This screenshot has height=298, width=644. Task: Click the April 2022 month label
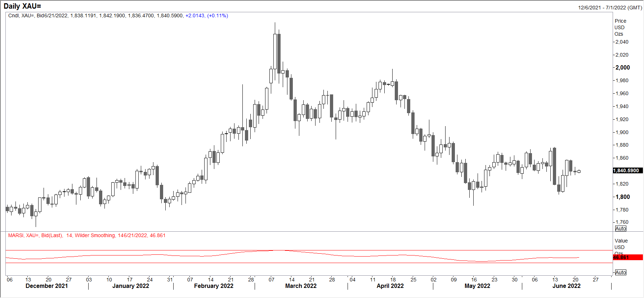coord(390,286)
